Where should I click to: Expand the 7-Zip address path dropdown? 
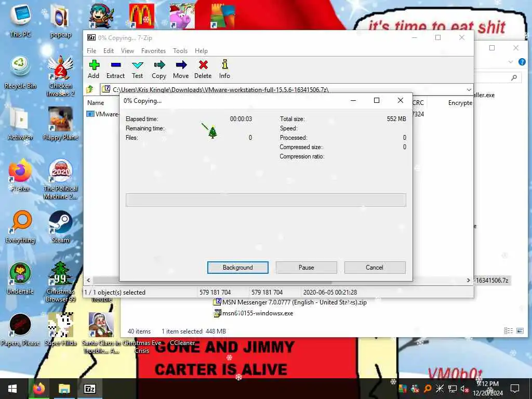(469, 89)
